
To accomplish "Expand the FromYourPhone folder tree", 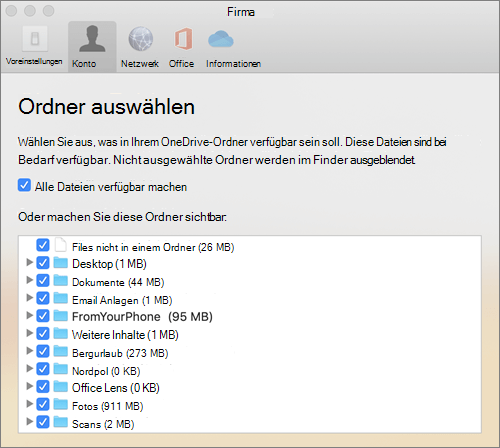I will click(x=30, y=315).
